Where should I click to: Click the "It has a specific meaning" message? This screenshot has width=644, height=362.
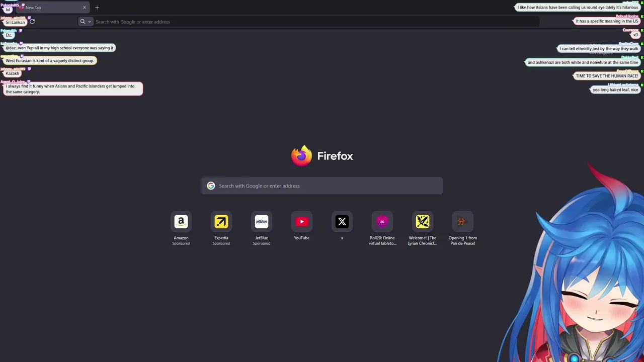(607, 21)
